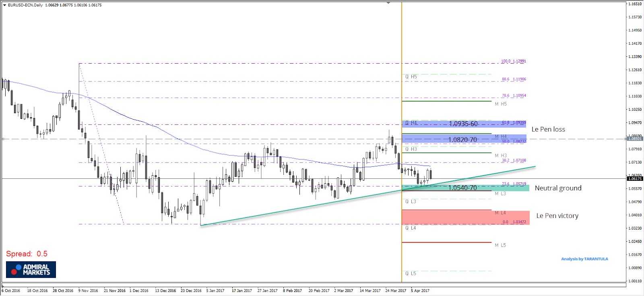The width and height of the screenshot is (644, 296).
Task: Click the 'Analysis by TARANTULA' text
Action: click(584, 259)
